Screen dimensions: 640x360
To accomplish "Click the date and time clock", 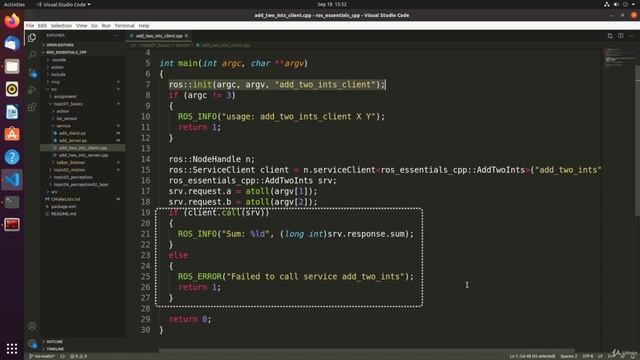I will tap(332, 4).
